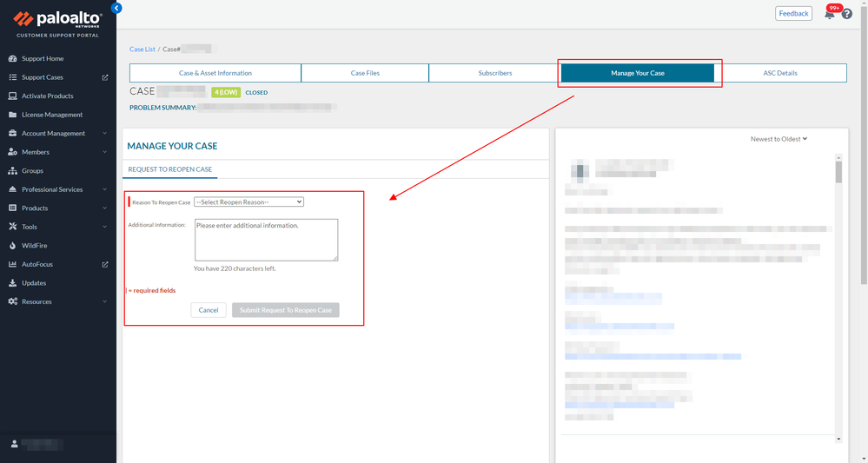Expand the Members menu chevron
This screenshot has width=868, height=463.
[104, 152]
